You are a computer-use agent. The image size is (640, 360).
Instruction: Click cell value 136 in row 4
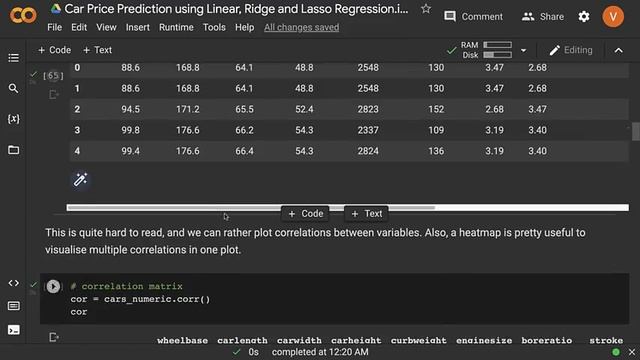click(x=436, y=151)
